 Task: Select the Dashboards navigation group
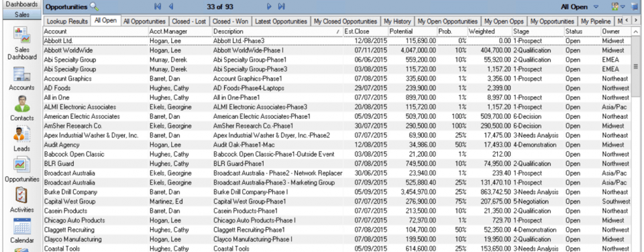(x=21, y=4)
